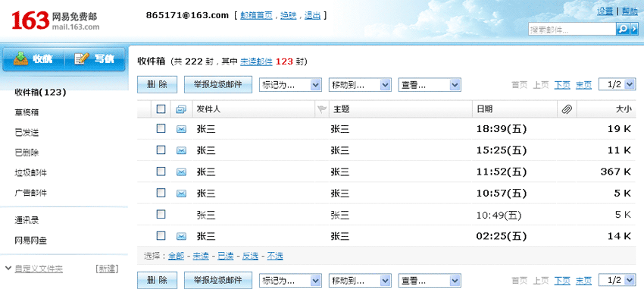Click the attachment paperclip column header
This screenshot has height=299, width=644.
pyautogui.click(x=567, y=109)
